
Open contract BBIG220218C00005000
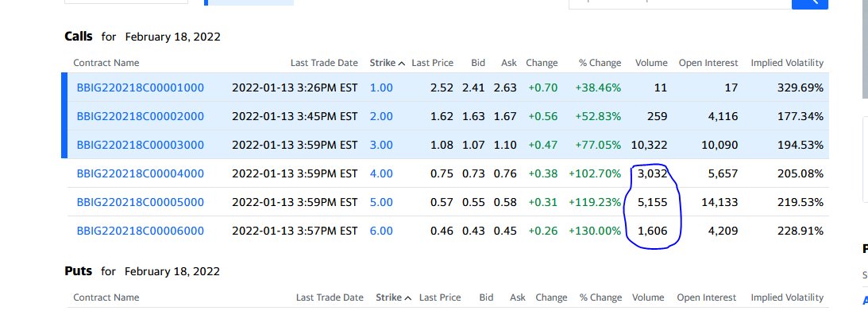(140, 202)
